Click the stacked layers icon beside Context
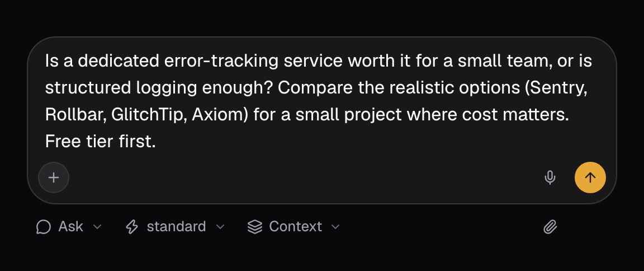 point(255,227)
